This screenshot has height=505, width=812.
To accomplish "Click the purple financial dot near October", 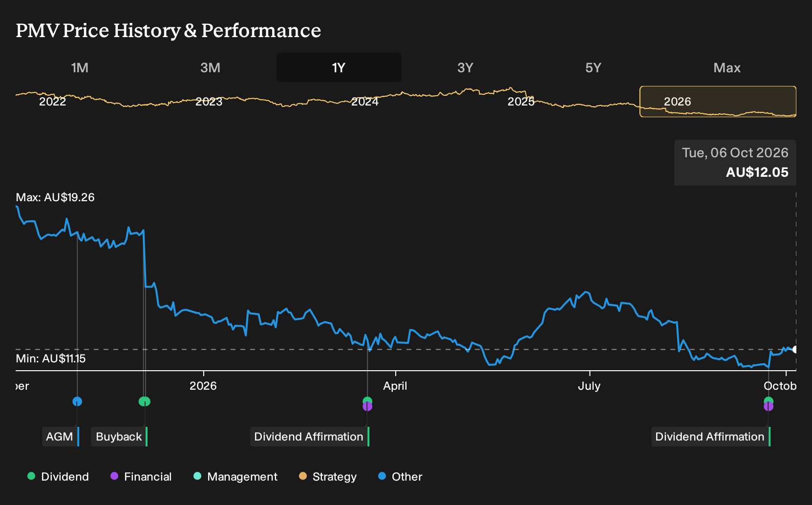I will [769, 407].
